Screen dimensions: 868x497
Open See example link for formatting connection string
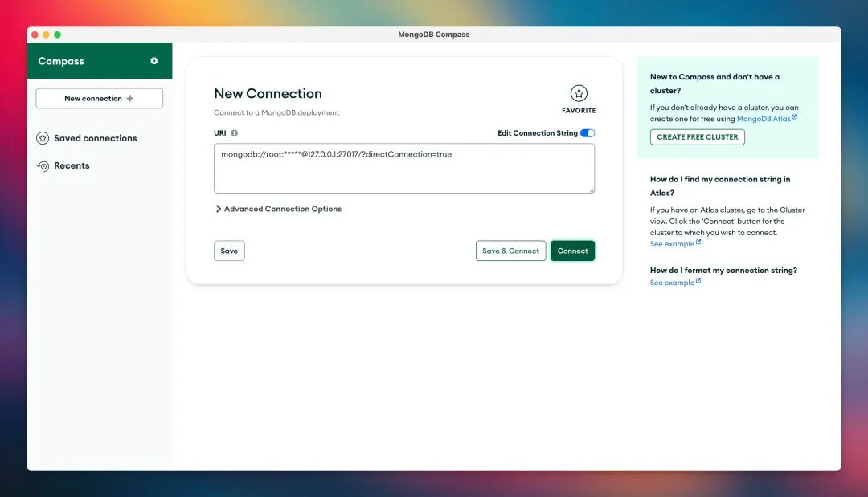671,283
